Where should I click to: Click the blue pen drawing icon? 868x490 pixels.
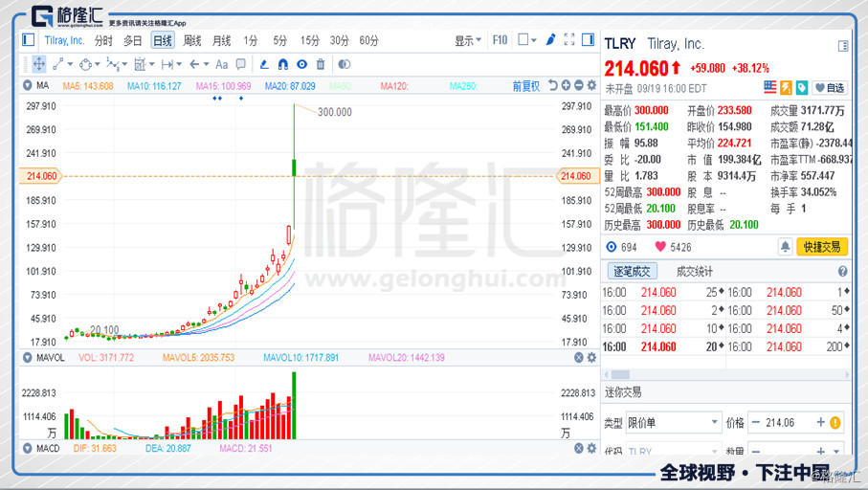pos(550,40)
